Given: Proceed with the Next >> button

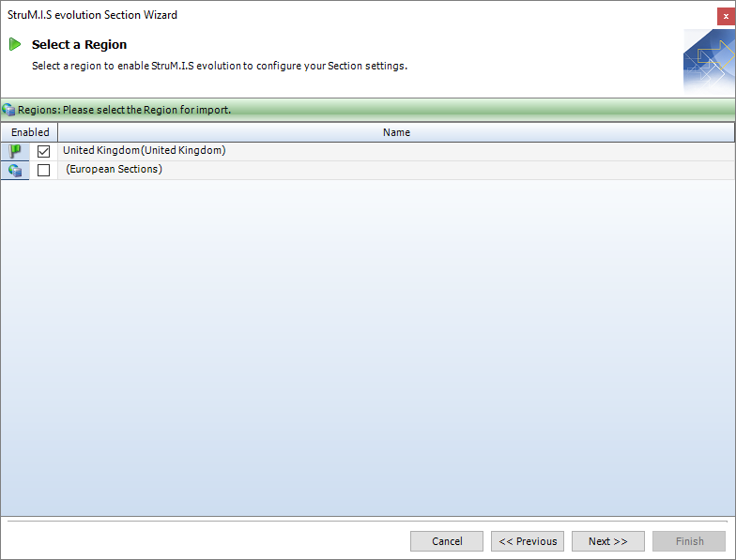Looking at the screenshot, I should point(607,541).
